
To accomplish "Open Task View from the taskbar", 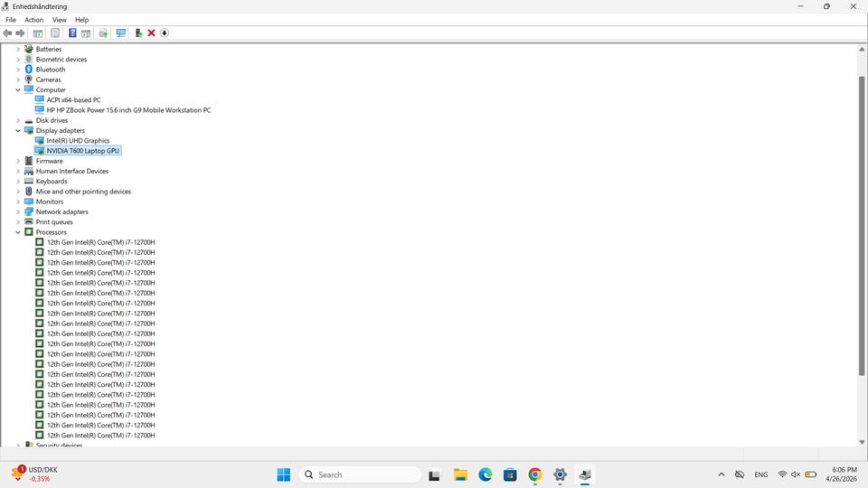I will coord(434,474).
